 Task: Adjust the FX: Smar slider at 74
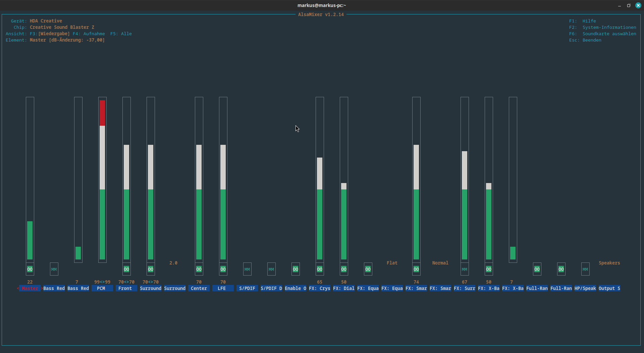pos(416,180)
